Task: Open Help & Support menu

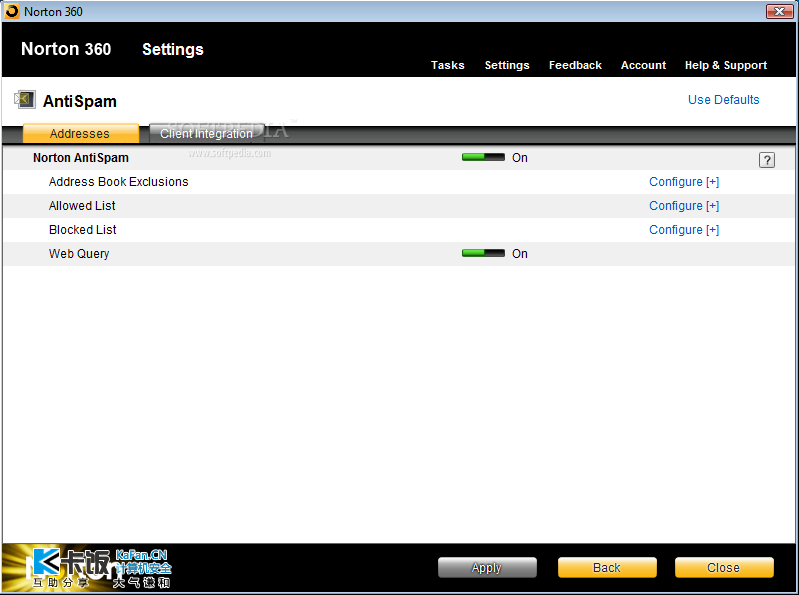Action: click(x=726, y=65)
